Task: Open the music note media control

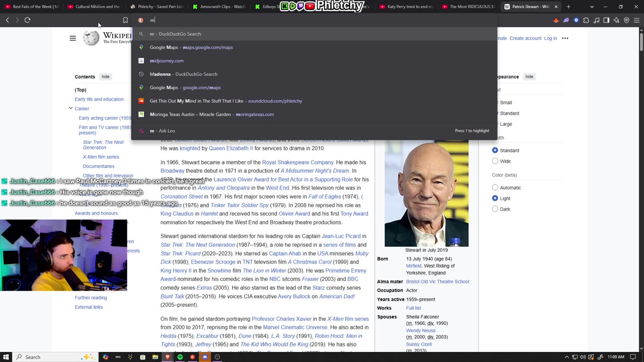Action: tap(596, 20)
